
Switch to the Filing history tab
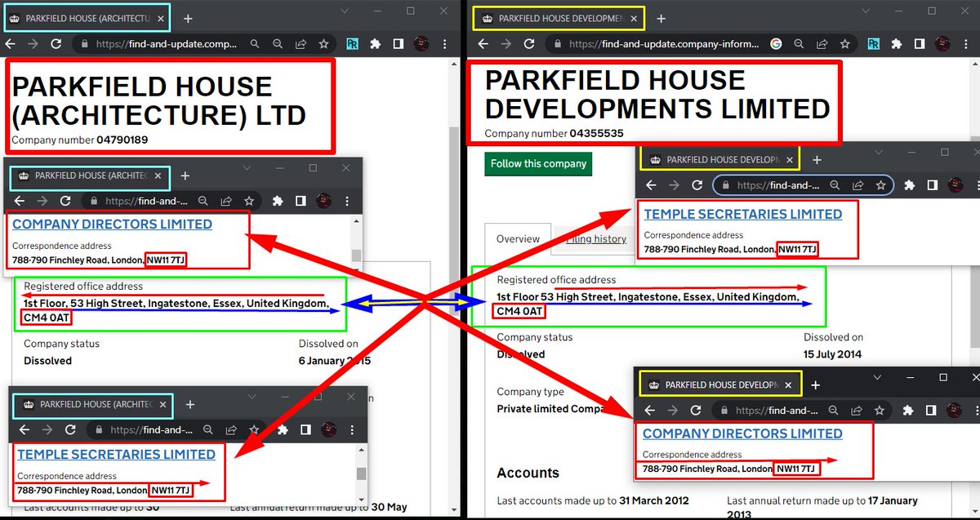tap(596, 239)
